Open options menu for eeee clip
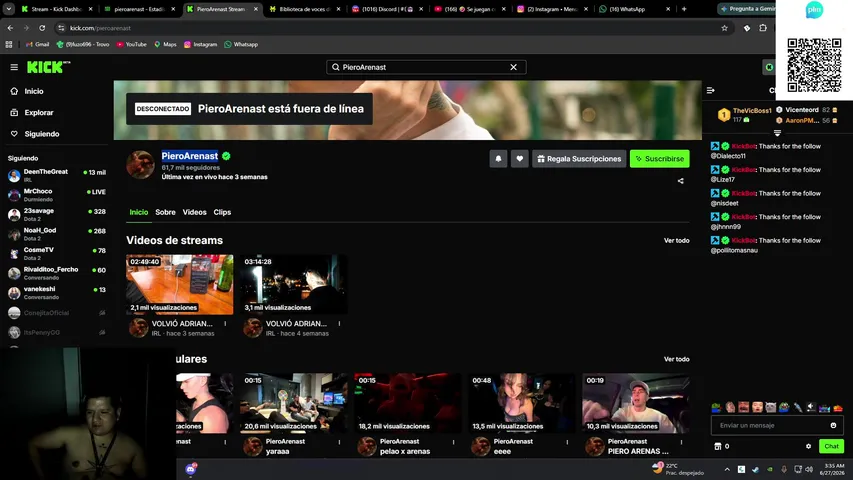This screenshot has height=480, width=853. pyautogui.click(x=567, y=442)
